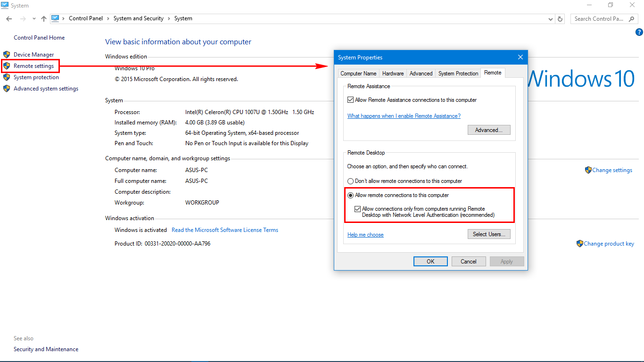Click Change product key link
The image size is (644, 362).
609,244
